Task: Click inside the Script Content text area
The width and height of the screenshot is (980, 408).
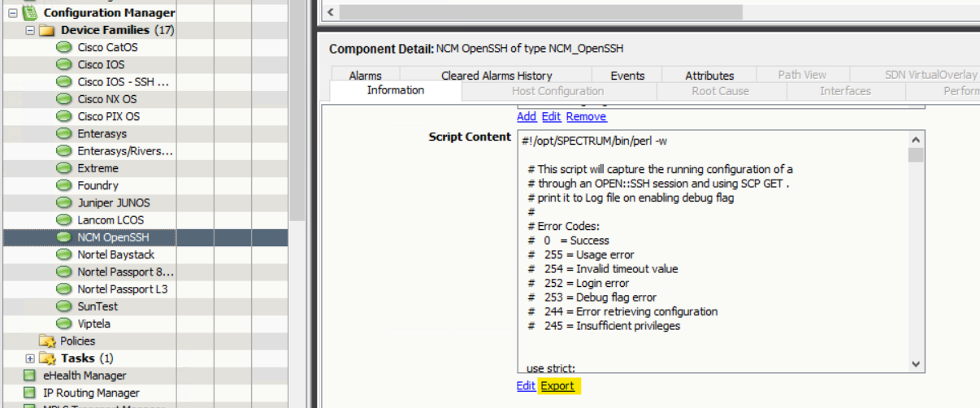Action: [713, 253]
